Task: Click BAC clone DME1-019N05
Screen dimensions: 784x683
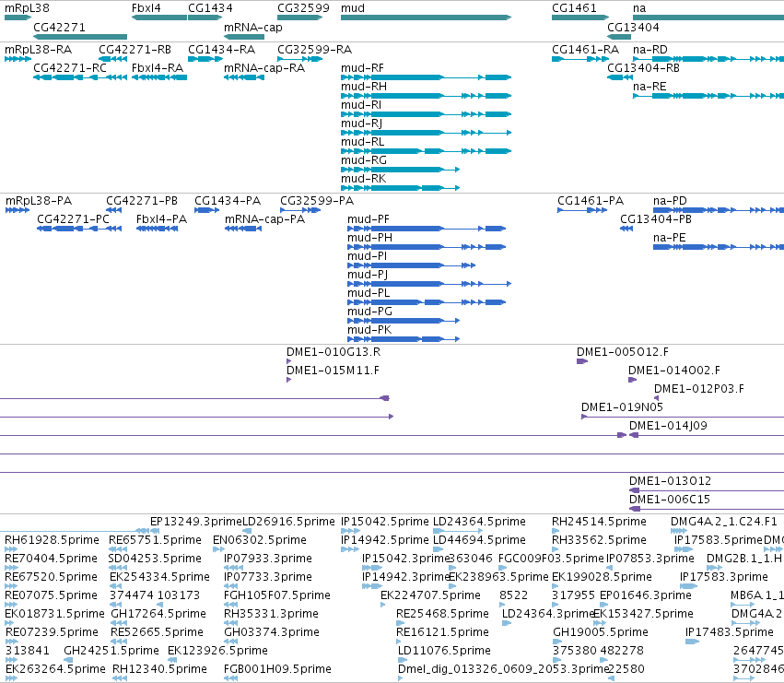Action: coord(683,417)
